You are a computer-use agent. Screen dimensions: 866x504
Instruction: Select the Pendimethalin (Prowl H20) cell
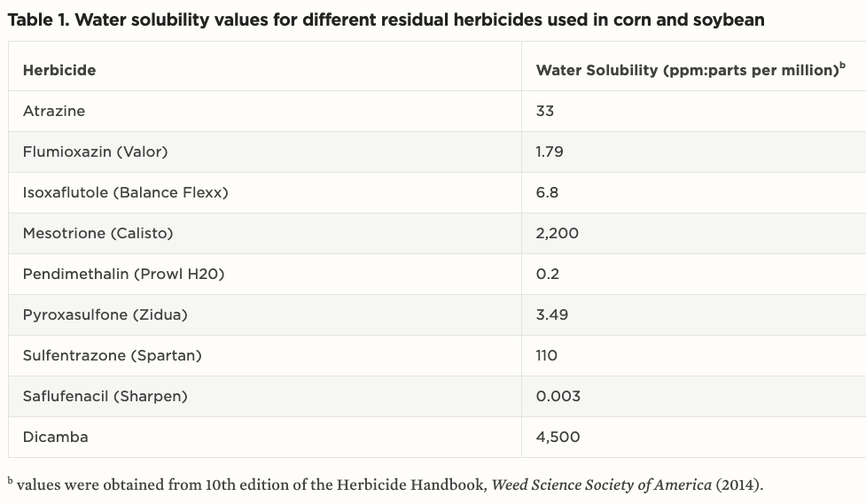coord(123,274)
